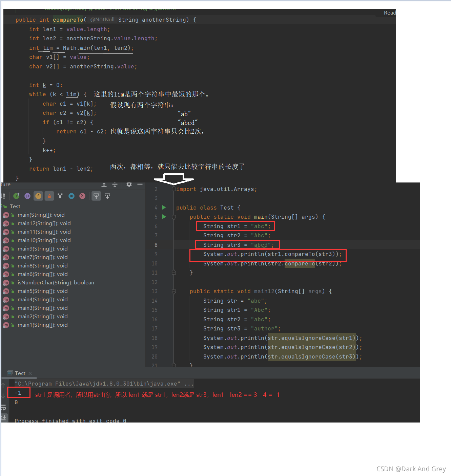This screenshot has height=476, width=451.
Task: Toggle Show Properties purple p icon
Action: (27, 196)
